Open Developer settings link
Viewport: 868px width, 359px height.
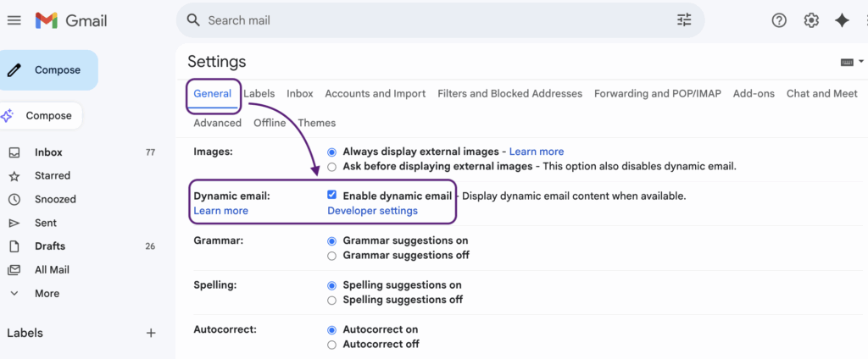(x=373, y=211)
